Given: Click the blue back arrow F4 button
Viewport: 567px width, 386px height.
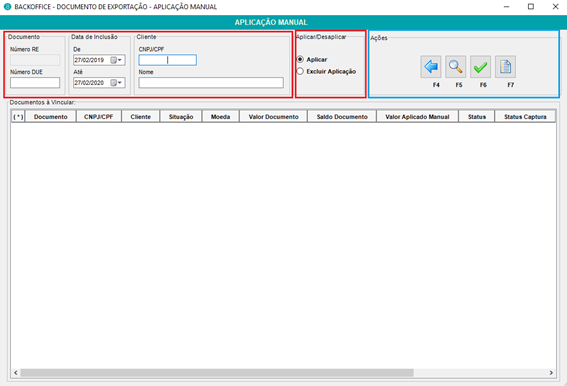Looking at the screenshot, I should tap(431, 67).
